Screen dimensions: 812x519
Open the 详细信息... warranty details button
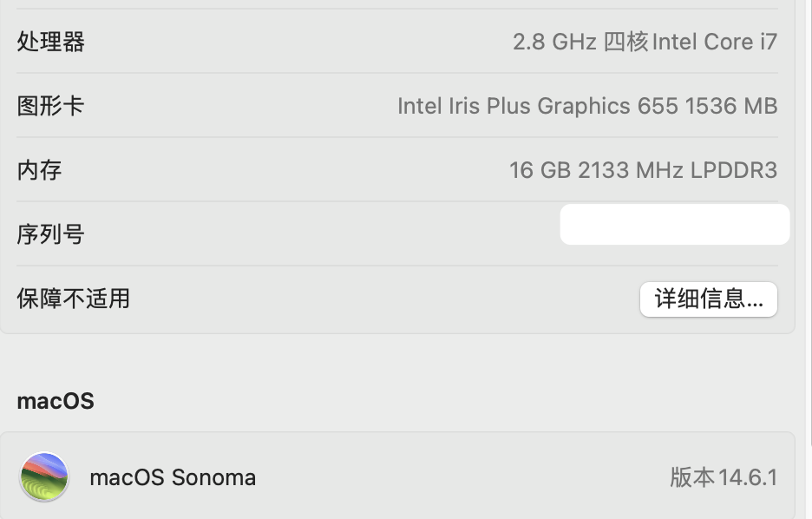(709, 299)
